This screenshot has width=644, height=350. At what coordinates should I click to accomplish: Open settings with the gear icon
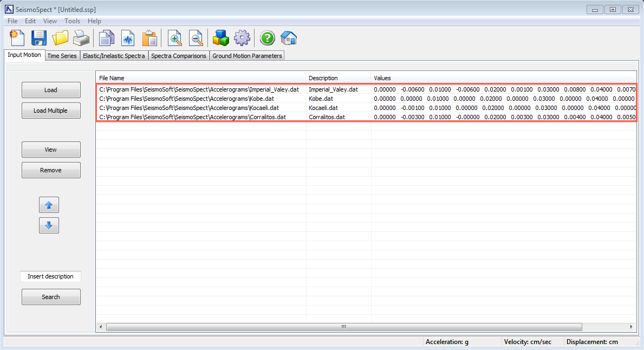(x=242, y=38)
